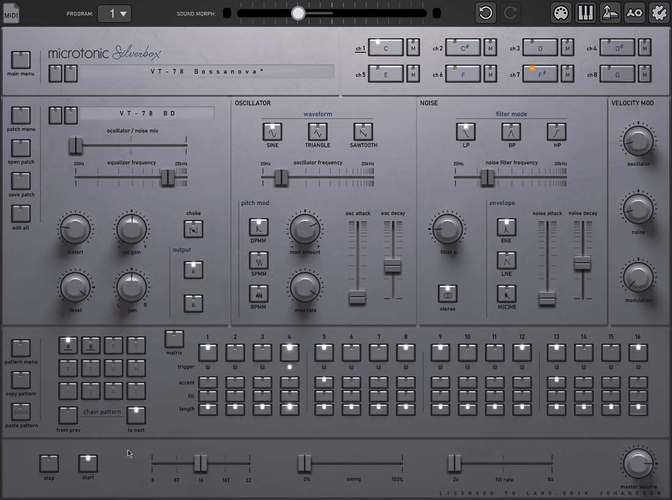Select the Triangle waveform button
The image size is (672, 500).
(x=318, y=132)
